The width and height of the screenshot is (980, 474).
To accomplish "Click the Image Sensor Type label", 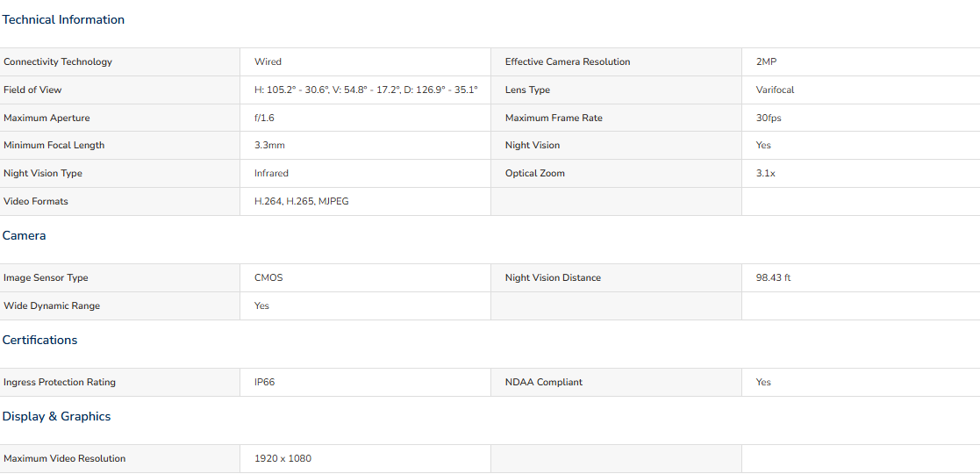I will pyautogui.click(x=46, y=277).
